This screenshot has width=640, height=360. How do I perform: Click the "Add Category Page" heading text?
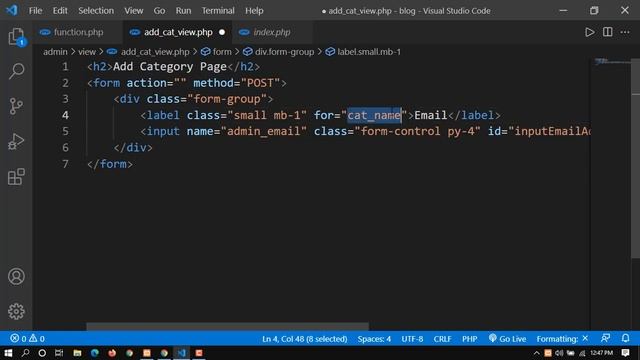click(x=170, y=67)
